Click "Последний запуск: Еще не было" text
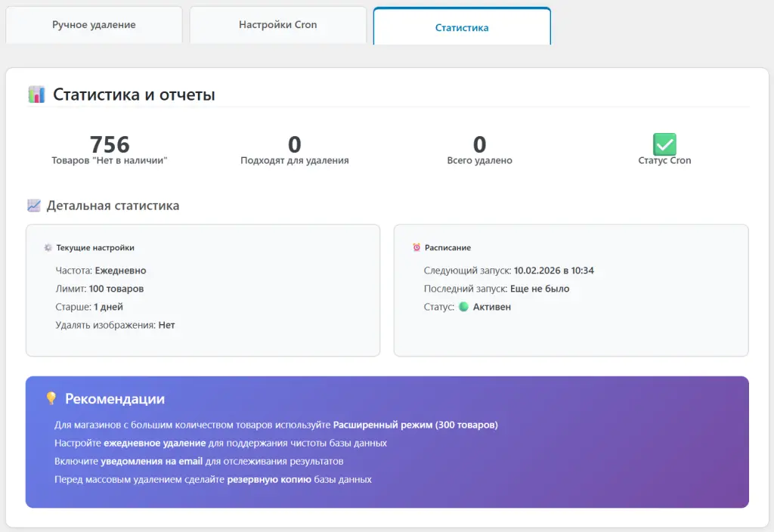Screen dimensions: 774x532 click(495, 289)
